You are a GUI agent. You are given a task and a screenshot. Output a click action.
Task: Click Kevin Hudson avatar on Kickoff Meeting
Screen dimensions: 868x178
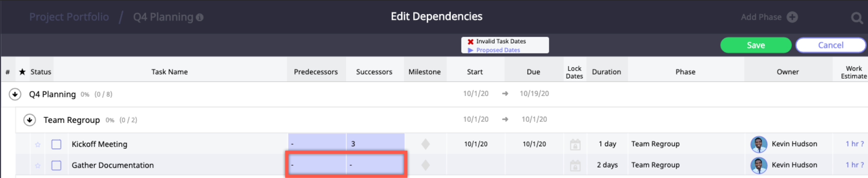click(758, 144)
